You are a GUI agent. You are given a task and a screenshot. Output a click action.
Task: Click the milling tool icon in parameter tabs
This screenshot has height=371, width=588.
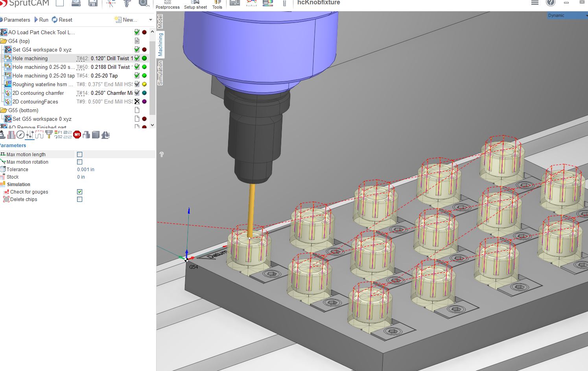click(x=49, y=135)
